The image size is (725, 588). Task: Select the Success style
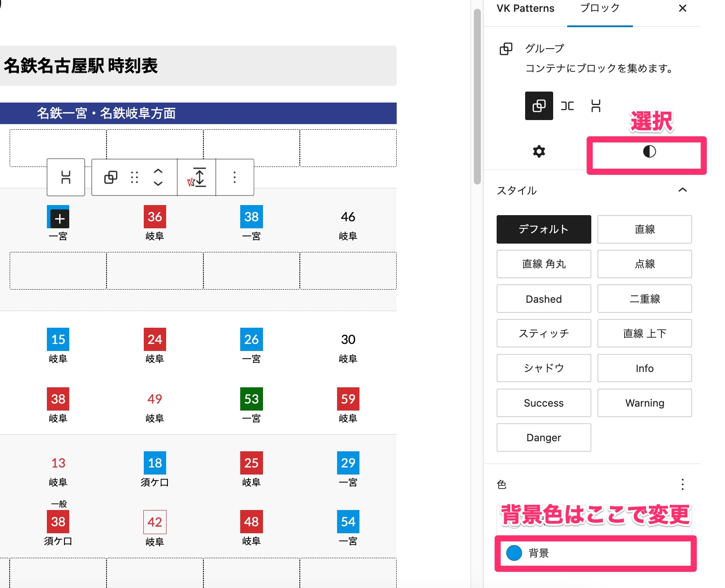point(544,403)
